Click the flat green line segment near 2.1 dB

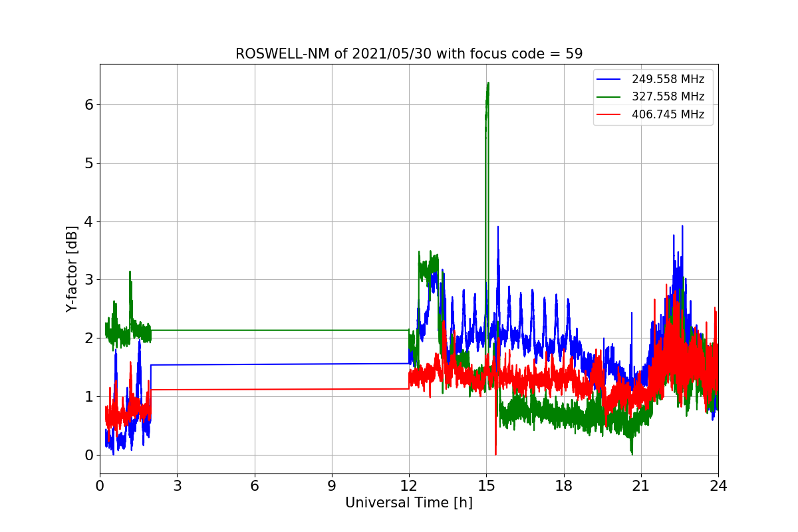click(279, 330)
